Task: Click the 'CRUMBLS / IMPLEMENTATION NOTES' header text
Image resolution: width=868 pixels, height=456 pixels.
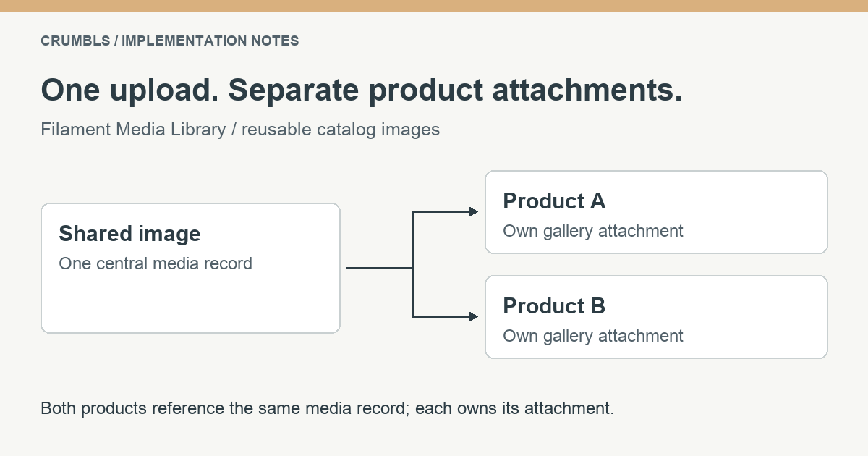Action: pos(170,41)
